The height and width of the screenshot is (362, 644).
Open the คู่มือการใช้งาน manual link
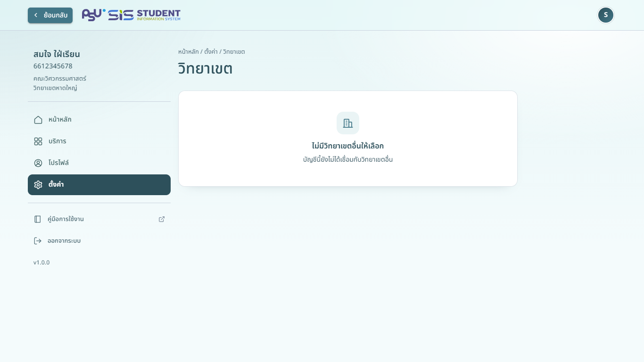point(99,219)
